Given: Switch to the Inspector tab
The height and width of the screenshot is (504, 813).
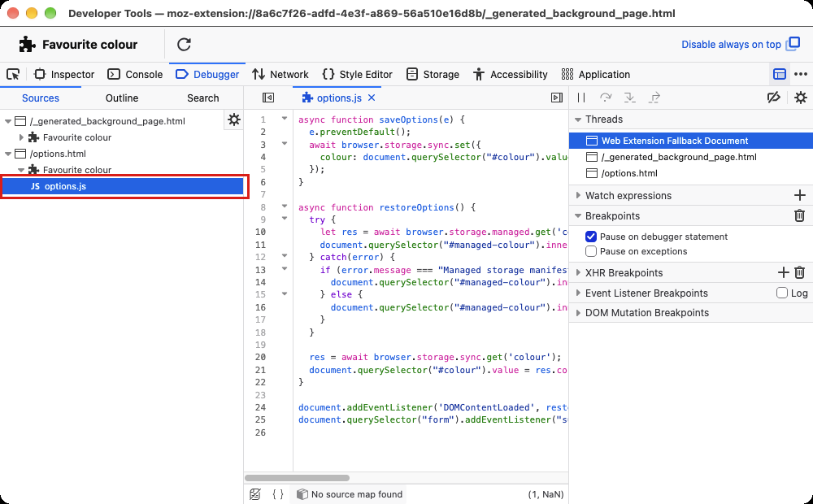Looking at the screenshot, I should point(63,74).
